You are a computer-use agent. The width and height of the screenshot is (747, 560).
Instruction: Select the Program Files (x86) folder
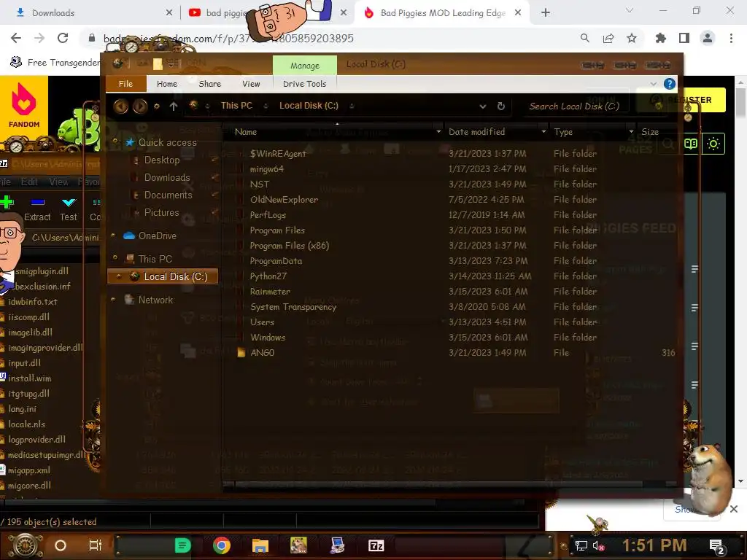coord(289,246)
